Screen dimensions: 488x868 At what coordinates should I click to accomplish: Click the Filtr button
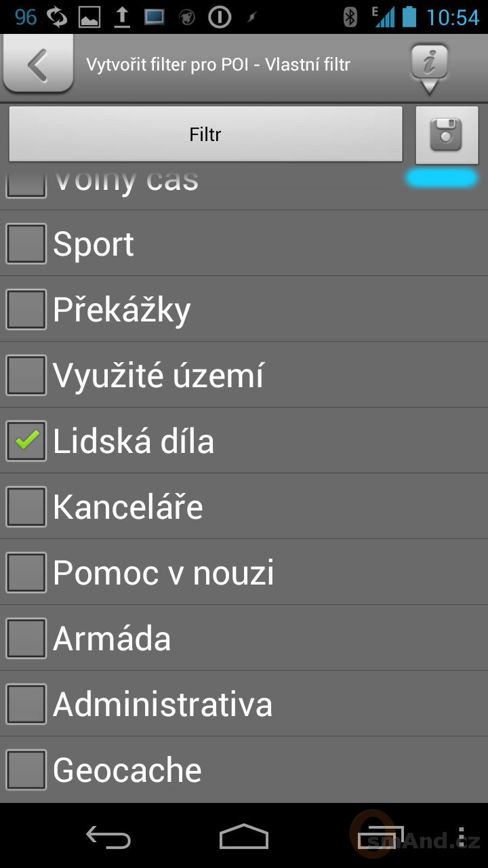[205, 134]
